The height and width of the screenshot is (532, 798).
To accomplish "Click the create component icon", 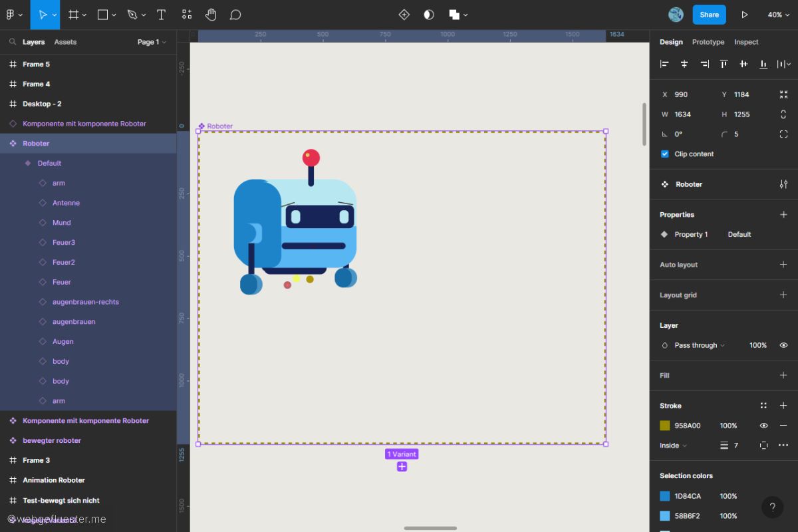I will [x=404, y=15].
